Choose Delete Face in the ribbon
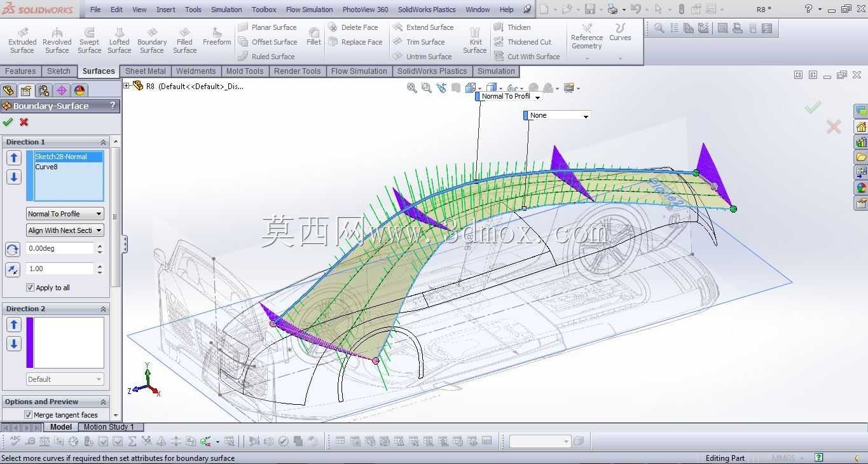The height and width of the screenshot is (464, 868). coord(353,27)
